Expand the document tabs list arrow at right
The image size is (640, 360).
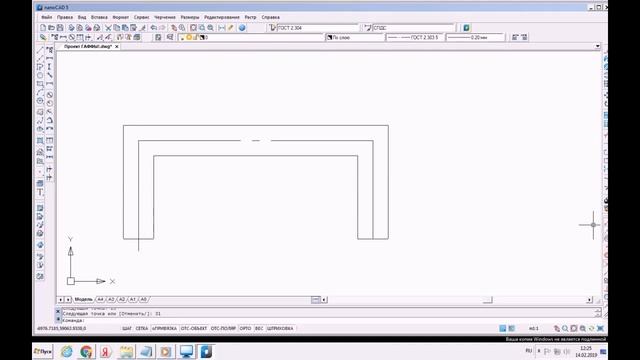598,46
